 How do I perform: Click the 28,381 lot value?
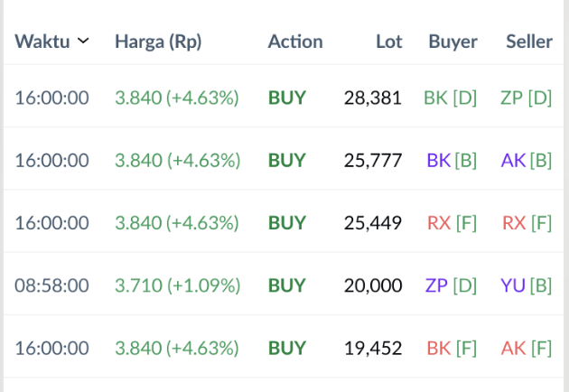point(372,98)
